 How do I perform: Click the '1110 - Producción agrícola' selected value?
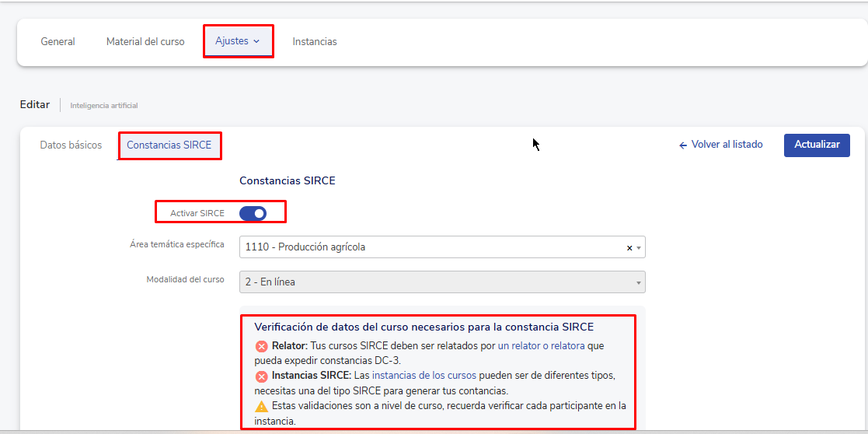[305, 247]
